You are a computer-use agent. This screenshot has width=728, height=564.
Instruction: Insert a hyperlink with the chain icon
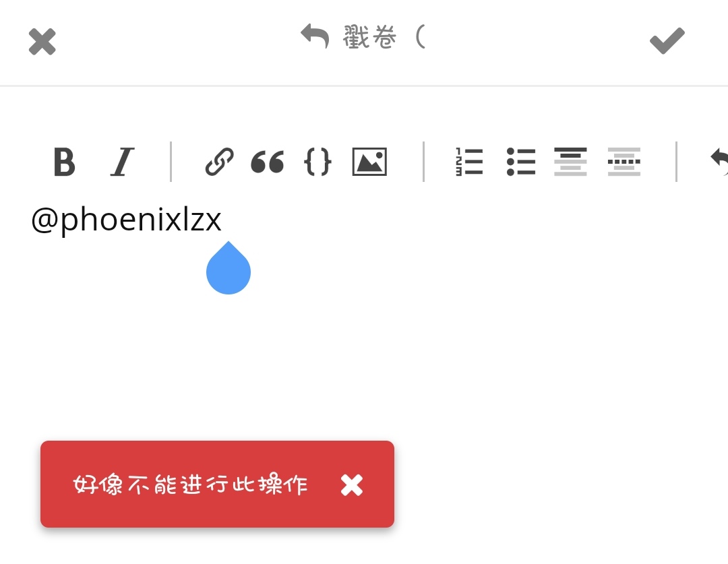click(x=219, y=162)
